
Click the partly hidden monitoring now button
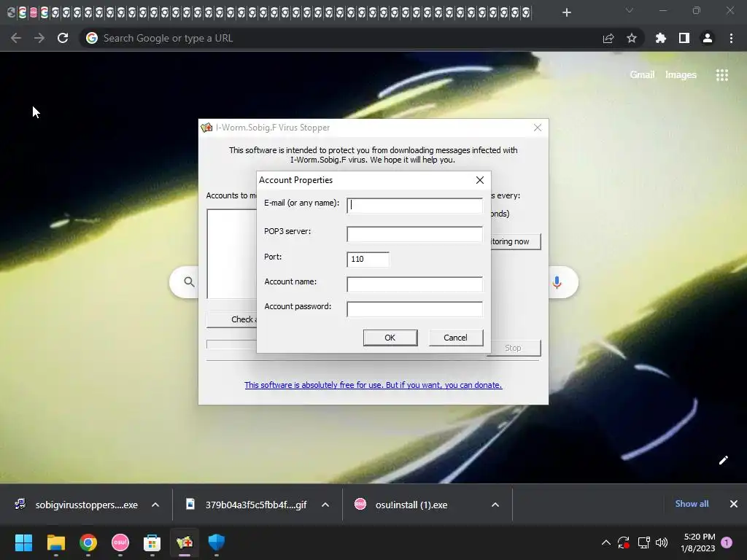point(516,241)
